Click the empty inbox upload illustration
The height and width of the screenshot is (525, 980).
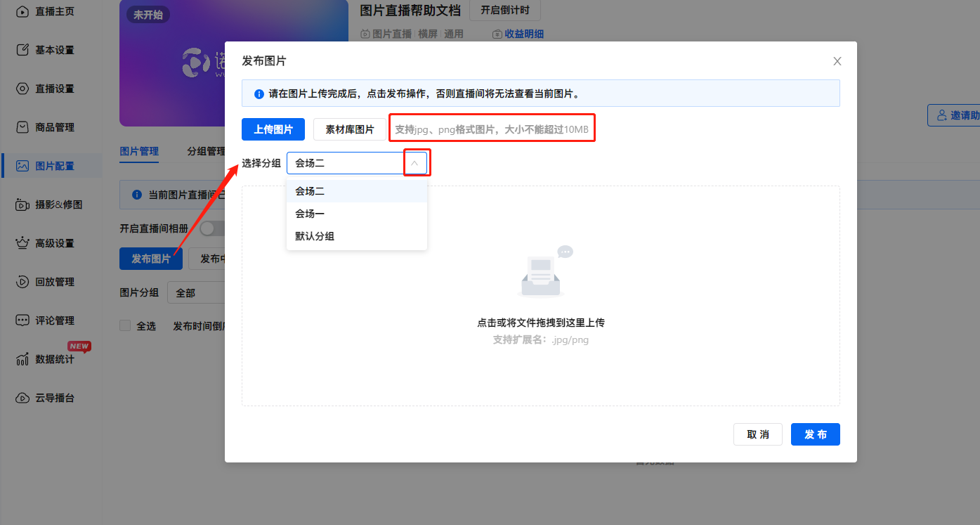tap(546, 271)
